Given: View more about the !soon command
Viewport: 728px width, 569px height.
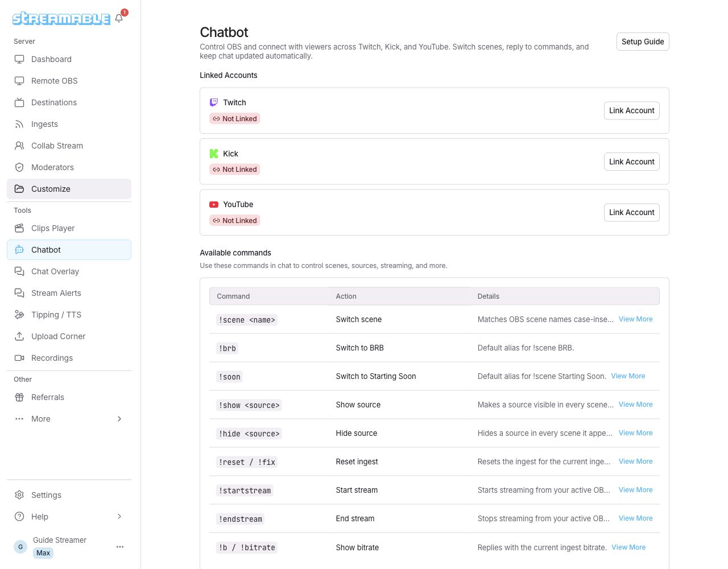Looking at the screenshot, I should 628,376.
